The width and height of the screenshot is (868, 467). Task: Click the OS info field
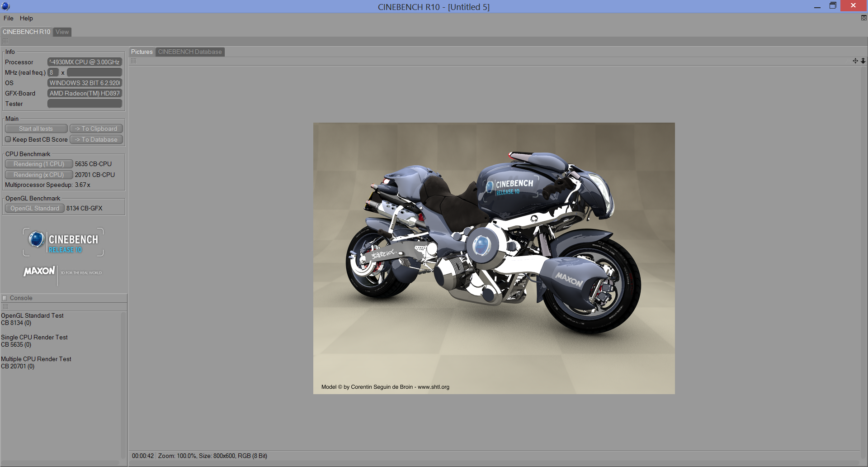(x=85, y=83)
